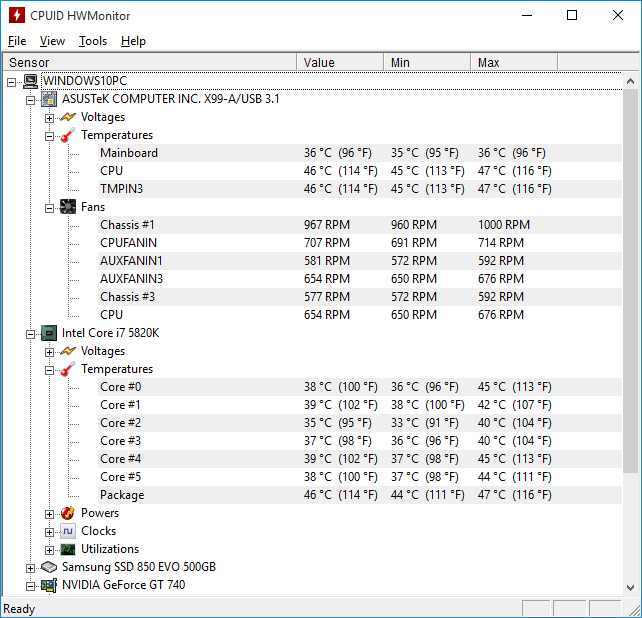Click the Samsung SSD drive icon
642x618 pixels.
[49, 567]
